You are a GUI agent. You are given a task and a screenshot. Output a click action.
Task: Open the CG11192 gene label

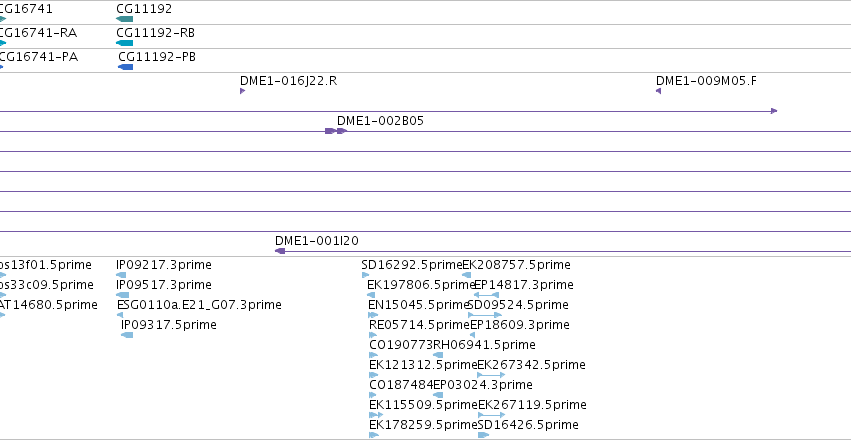pos(144,9)
